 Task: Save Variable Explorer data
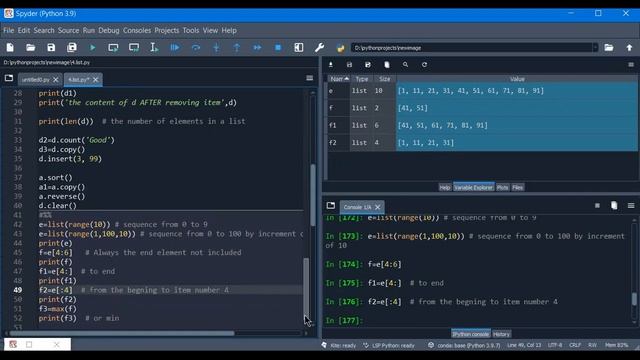click(x=349, y=64)
